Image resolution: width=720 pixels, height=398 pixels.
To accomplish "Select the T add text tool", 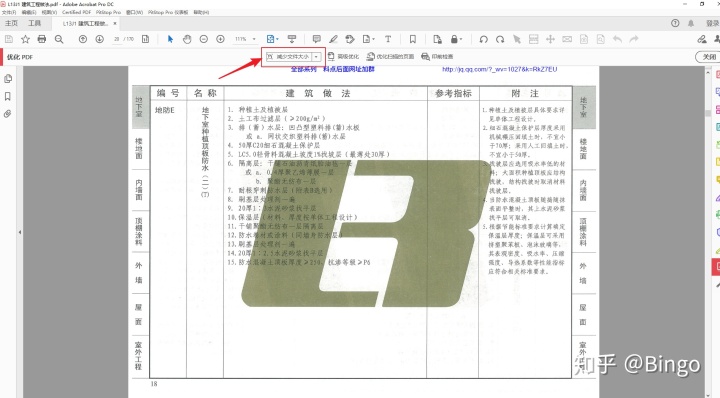I will (x=388, y=39).
